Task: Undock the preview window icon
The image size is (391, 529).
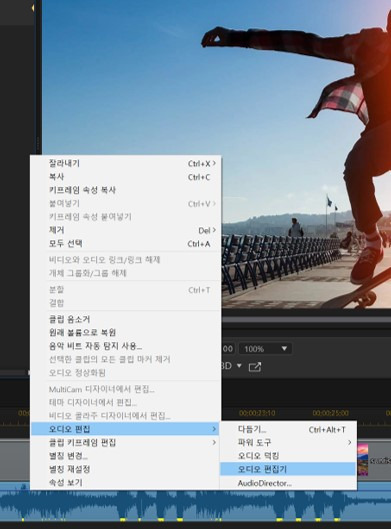Action: coord(255,366)
